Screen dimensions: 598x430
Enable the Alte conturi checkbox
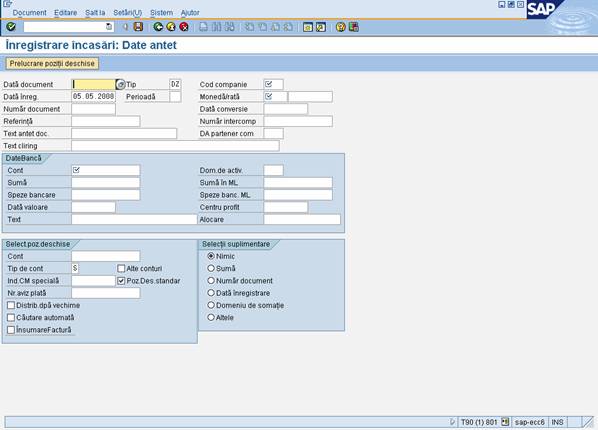coord(121,269)
